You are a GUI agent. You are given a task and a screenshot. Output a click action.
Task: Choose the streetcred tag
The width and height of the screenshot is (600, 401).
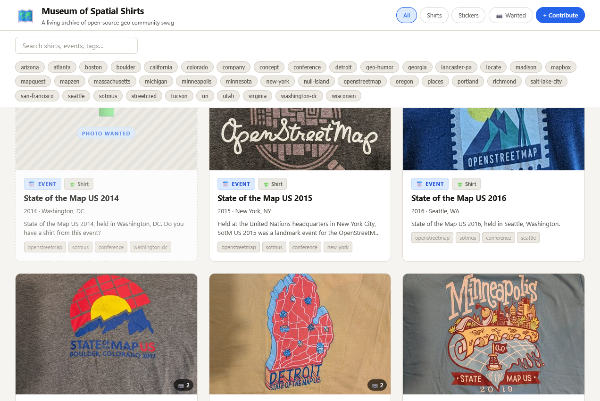144,96
